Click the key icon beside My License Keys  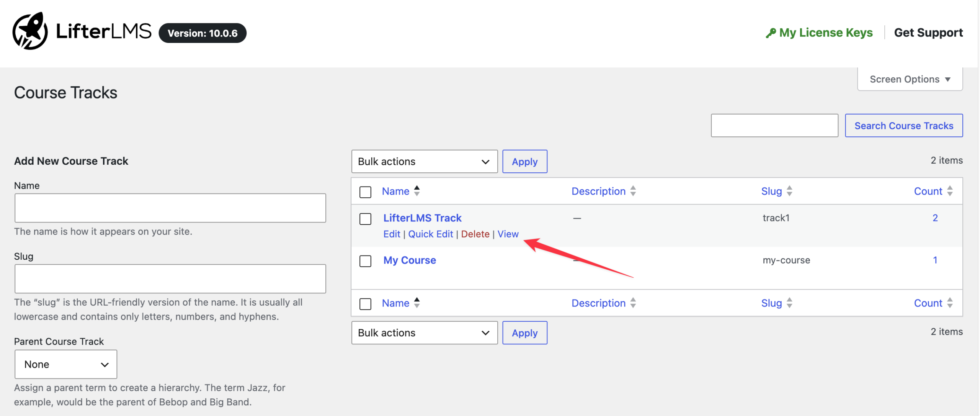pyautogui.click(x=770, y=33)
